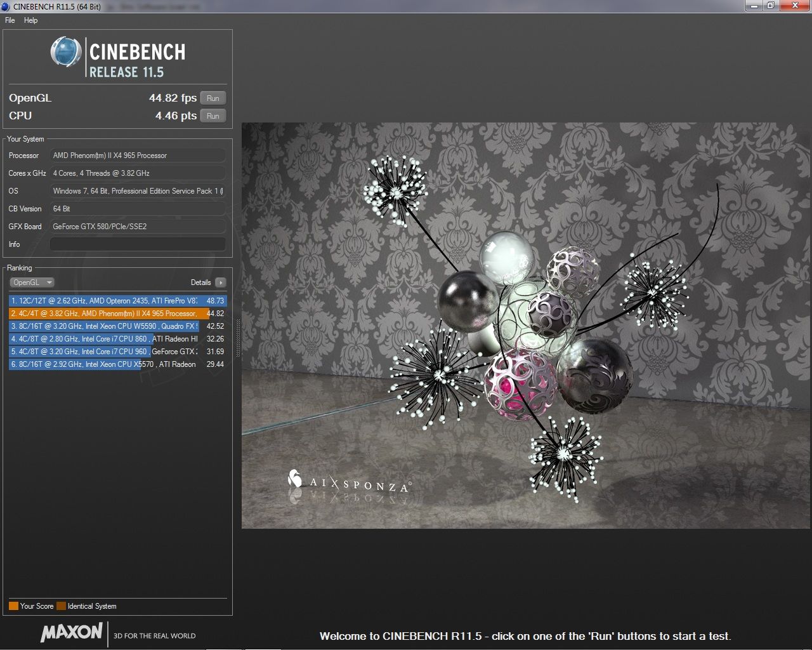Click the Cinebench title bar app icon

(x=6, y=6)
